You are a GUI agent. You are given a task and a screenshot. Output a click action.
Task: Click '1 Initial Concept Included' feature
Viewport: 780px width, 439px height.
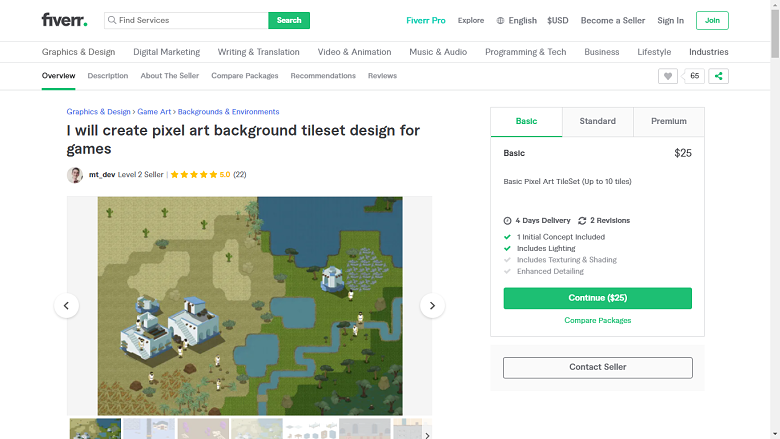(561, 237)
